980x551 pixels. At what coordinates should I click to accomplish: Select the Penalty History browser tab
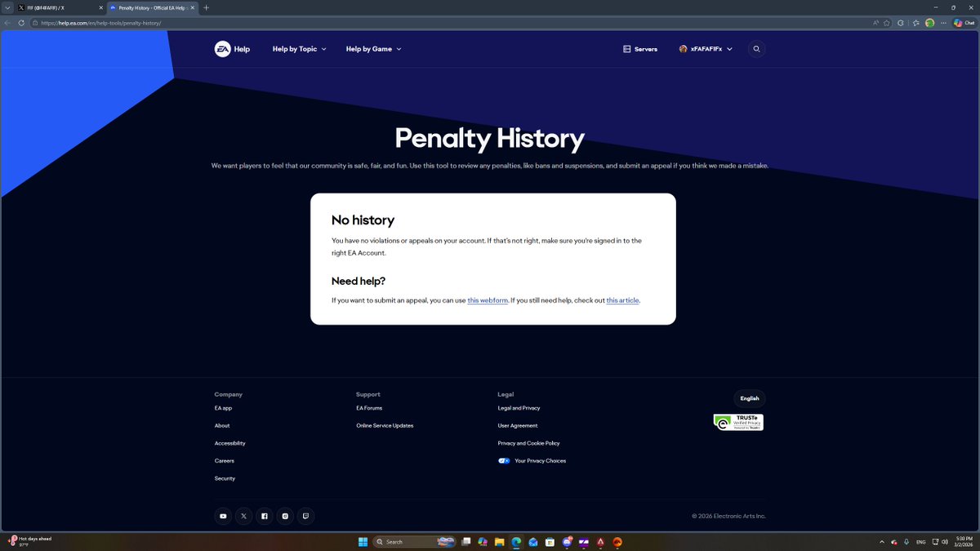[152, 7]
